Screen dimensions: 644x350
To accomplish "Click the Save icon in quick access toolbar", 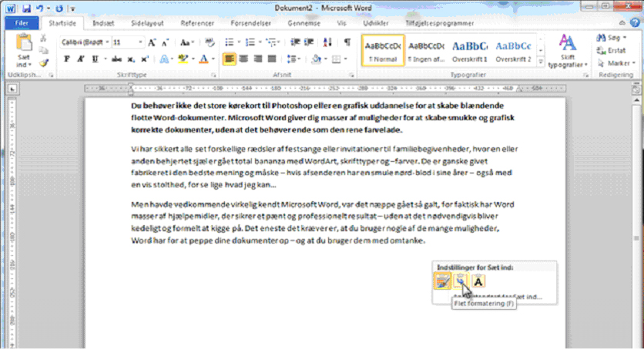I will click(x=27, y=7).
